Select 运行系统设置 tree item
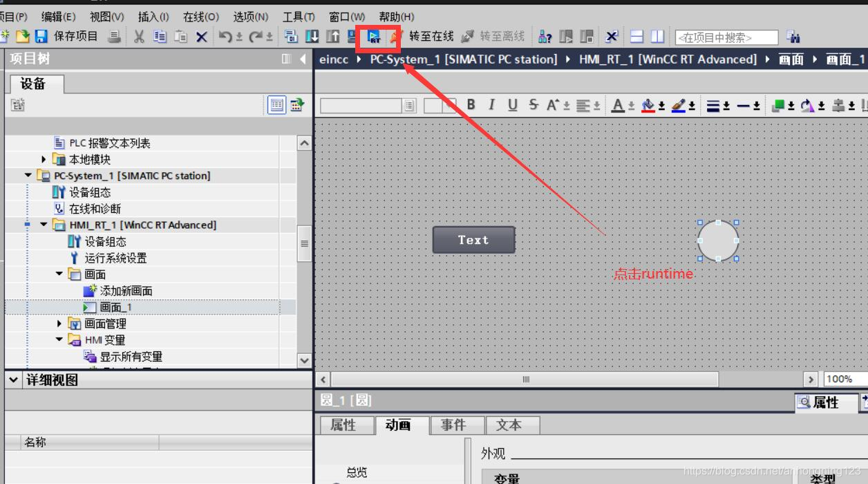The height and width of the screenshot is (484, 868). coord(115,258)
